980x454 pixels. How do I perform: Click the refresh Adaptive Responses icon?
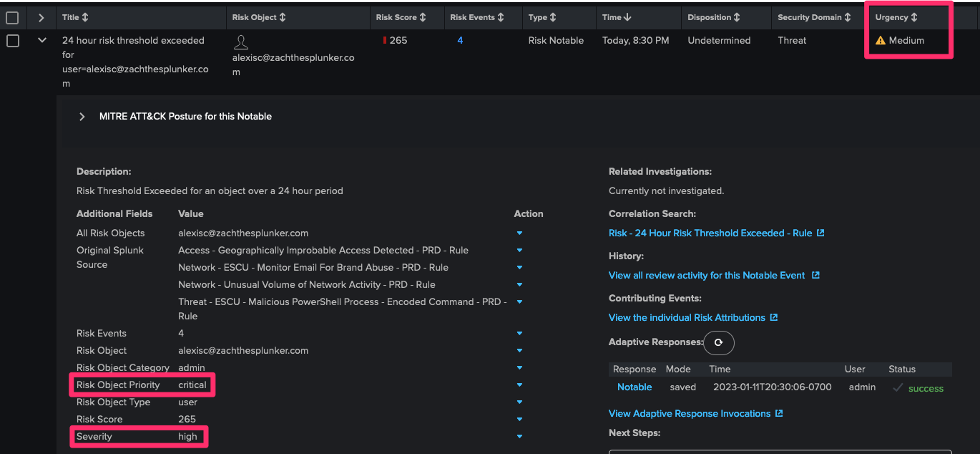pyautogui.click(x=718, y=343)
